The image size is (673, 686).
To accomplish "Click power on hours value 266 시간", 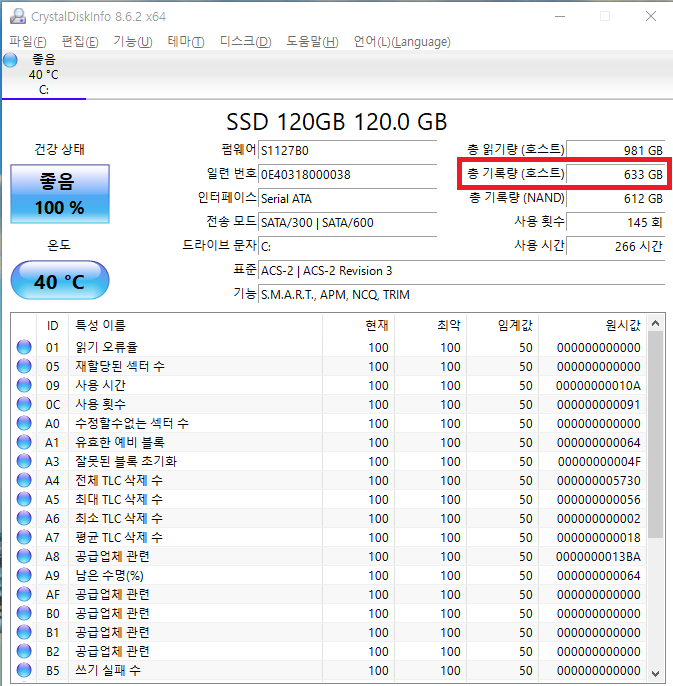I will tap(616, 246).
